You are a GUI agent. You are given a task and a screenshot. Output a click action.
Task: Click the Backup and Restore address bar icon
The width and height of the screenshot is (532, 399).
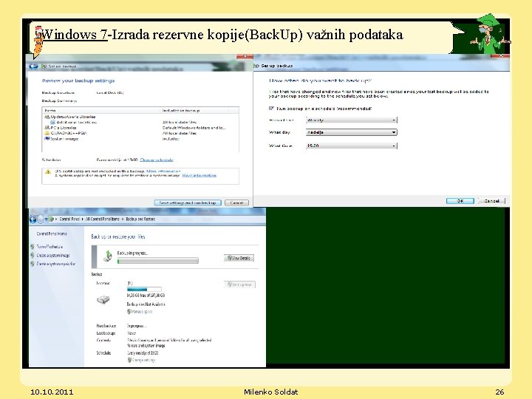coord(52,219)
